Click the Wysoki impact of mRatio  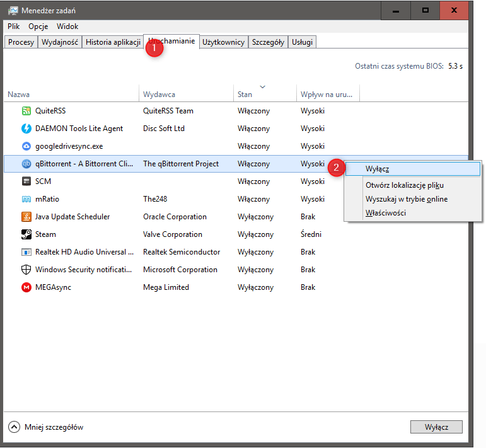tap(313, 199)
